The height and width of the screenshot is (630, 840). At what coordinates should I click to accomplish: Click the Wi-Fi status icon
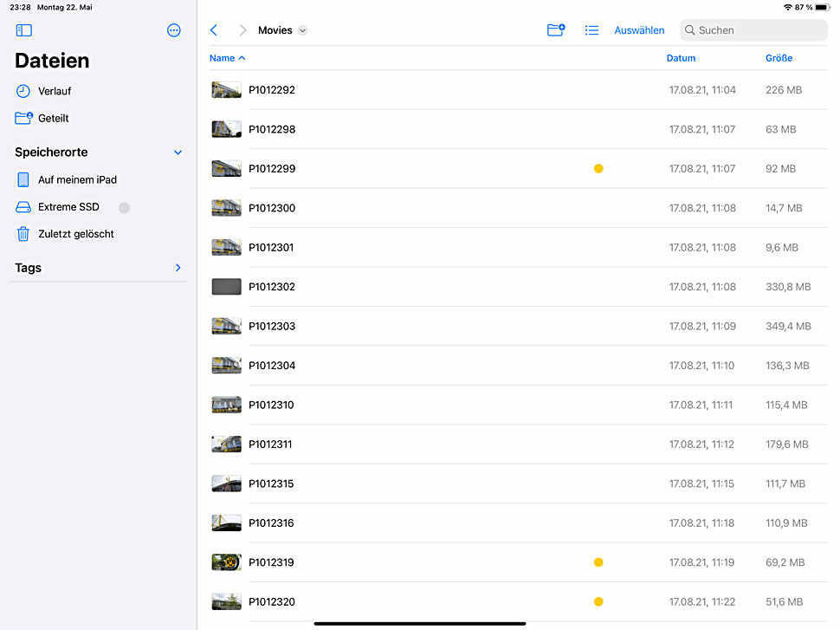[787, 8]
